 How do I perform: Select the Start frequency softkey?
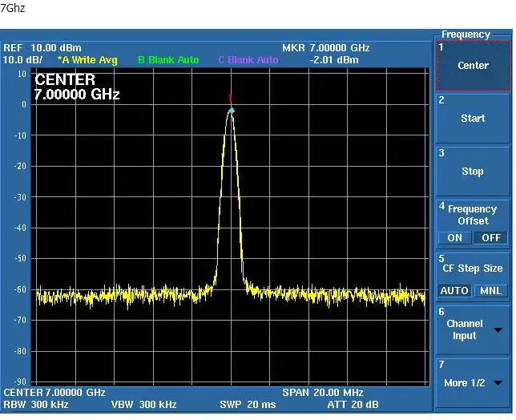[x=473, y=119]
